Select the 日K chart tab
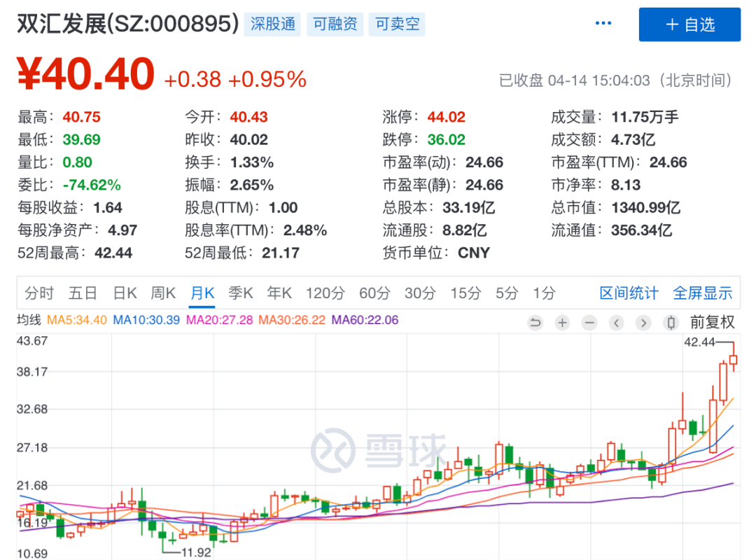Screen dimensions: 756x560 [x=125, y=293]
